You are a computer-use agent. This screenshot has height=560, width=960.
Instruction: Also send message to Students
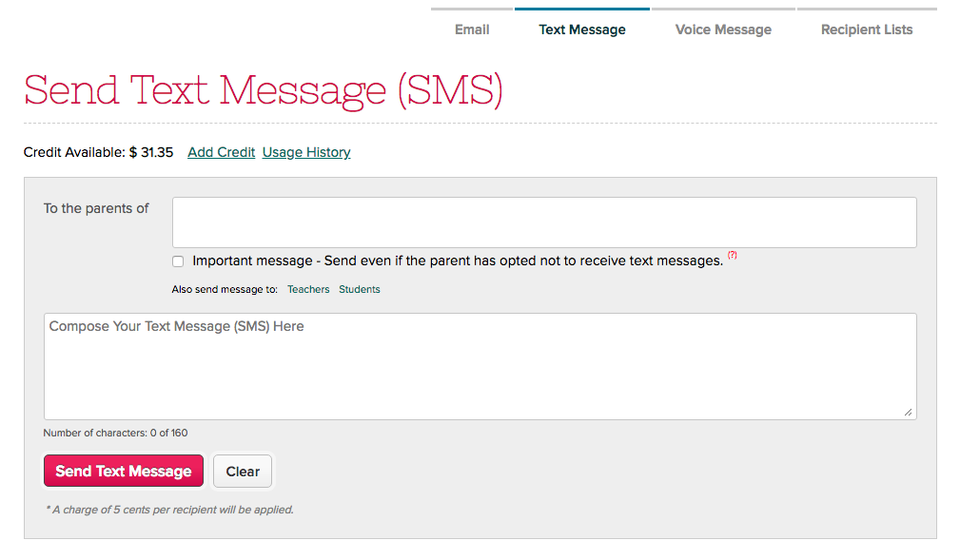click(x=360, y=289)
